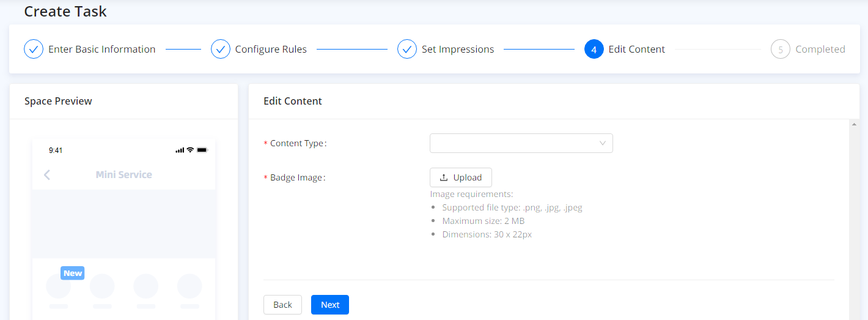
Task: Click the Next button
Action: (329, 305)
